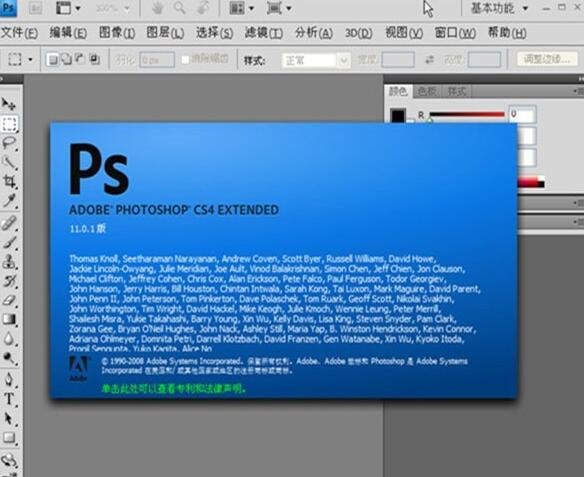Open the 文件(F) menu
Image resolution: width=584 pixels, height=477 pixels.
(19, 33)
